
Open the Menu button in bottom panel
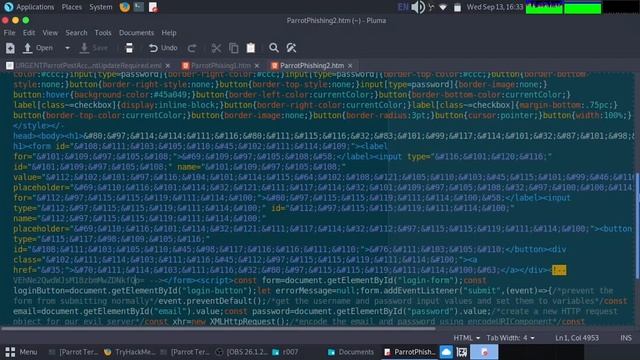tap(21, 352)
